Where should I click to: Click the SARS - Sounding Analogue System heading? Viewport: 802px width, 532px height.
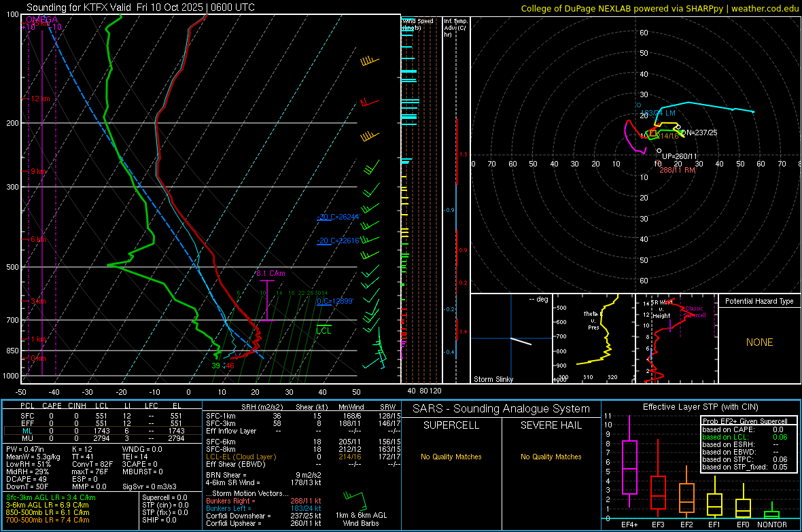[502, 409]
